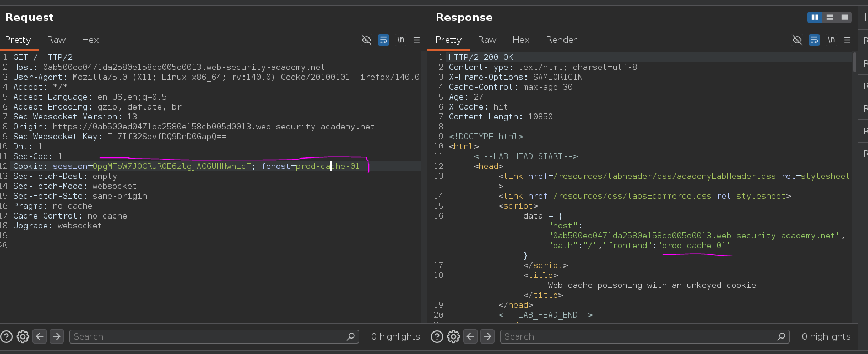The width and height of the screenshot is (868, 354).
Task: Click Origin header line in request
Action: pos(194,127)
